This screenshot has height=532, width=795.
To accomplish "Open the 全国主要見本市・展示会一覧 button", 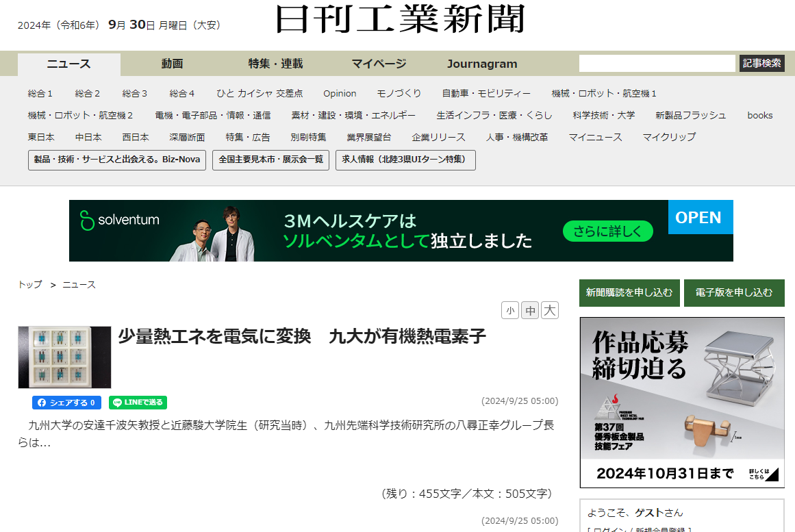I will tap(270, 160).
